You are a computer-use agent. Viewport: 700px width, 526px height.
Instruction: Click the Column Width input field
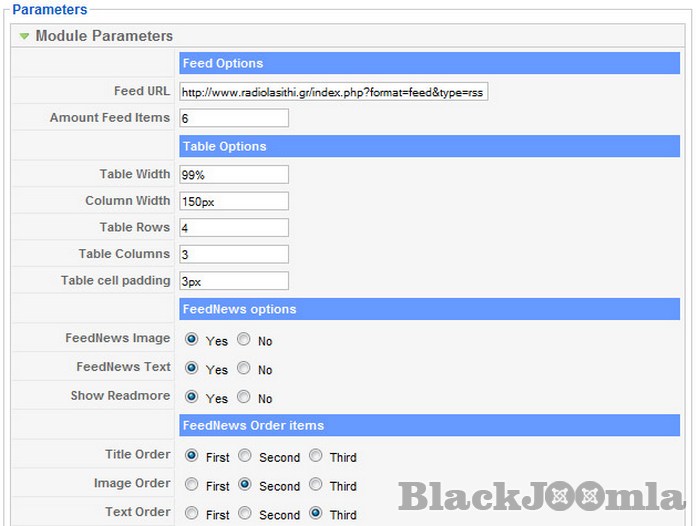pos(234,201)
